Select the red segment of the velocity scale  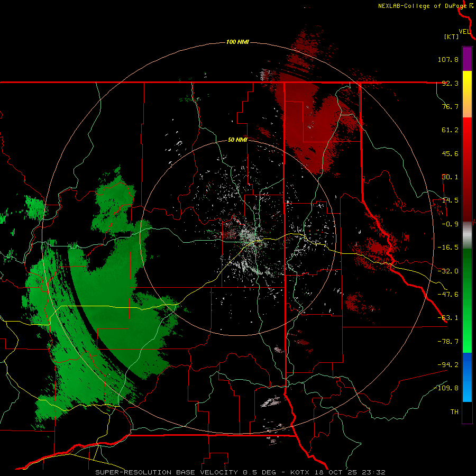point(467,169)
